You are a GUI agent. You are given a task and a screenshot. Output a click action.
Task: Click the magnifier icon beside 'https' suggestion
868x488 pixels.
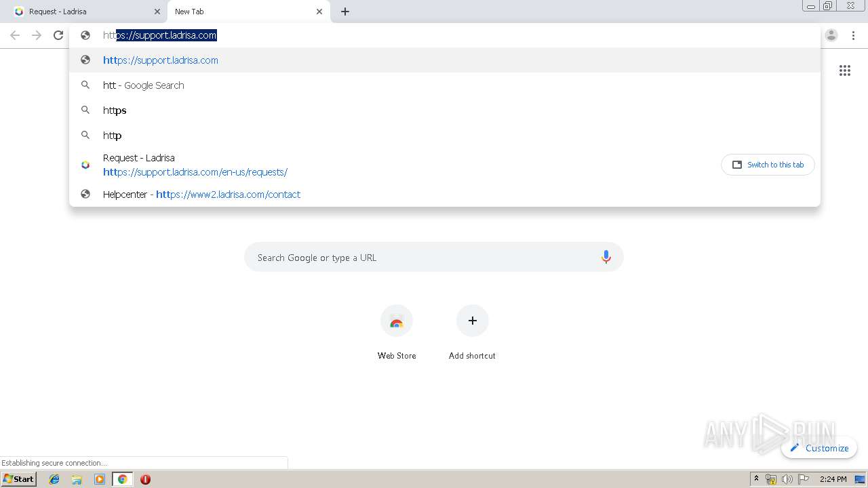[85, 110]
